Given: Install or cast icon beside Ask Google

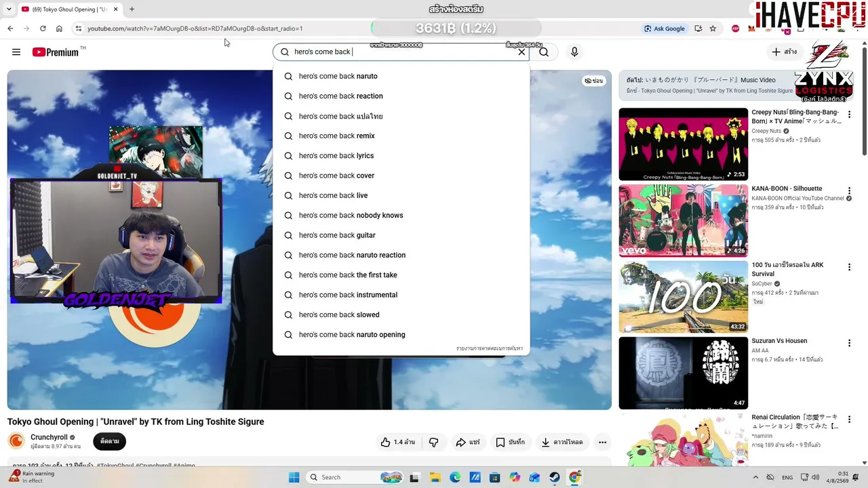Looking at the screenshot, I should click(x=698, y=28).
